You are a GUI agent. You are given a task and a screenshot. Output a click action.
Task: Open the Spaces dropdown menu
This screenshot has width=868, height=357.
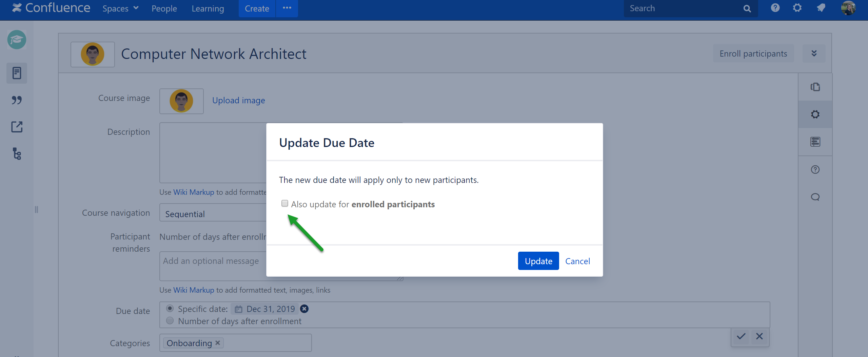[120, 8]
